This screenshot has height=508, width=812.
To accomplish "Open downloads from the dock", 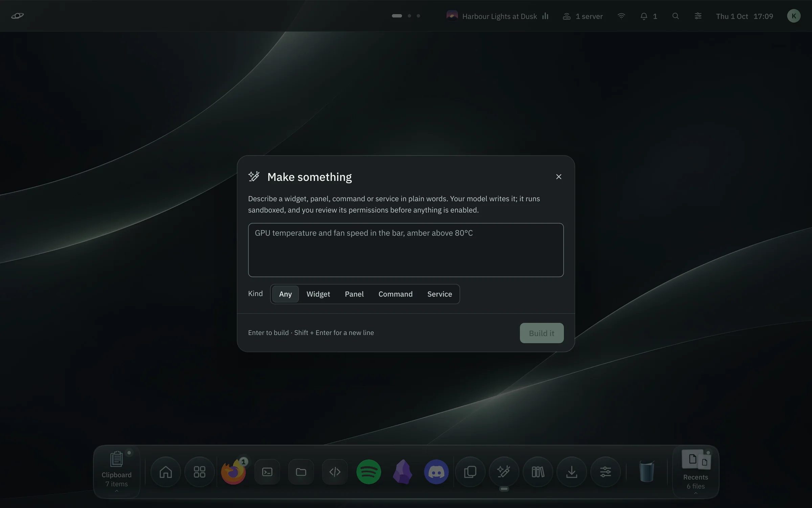I will 572,472.
